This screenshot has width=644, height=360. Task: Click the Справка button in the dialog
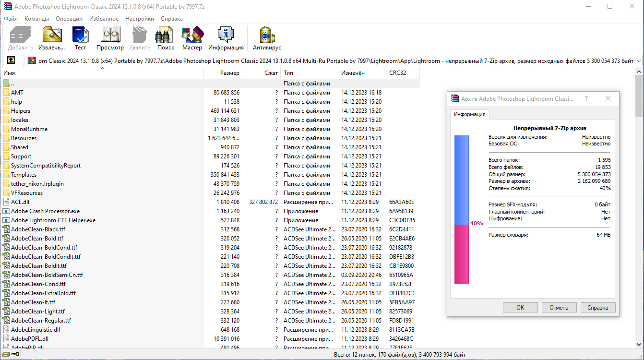597,308
